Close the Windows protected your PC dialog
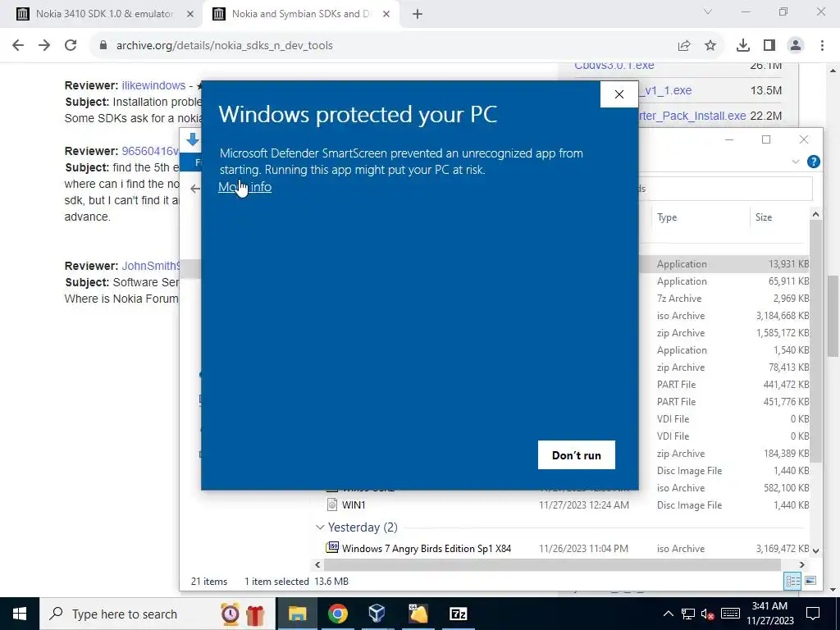 pyautogui.click(x=619, y=94)
